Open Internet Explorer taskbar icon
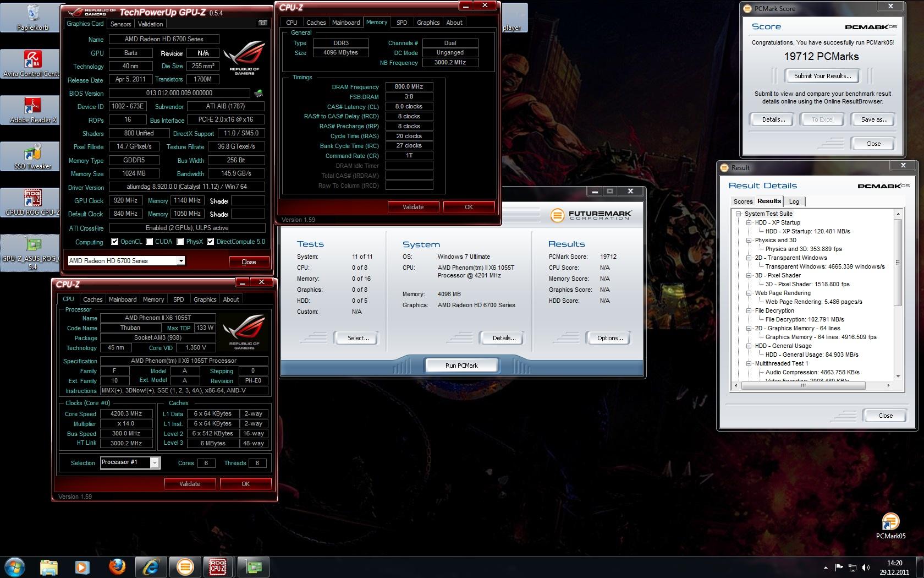924x578 pixels. [x=151, y=567]
